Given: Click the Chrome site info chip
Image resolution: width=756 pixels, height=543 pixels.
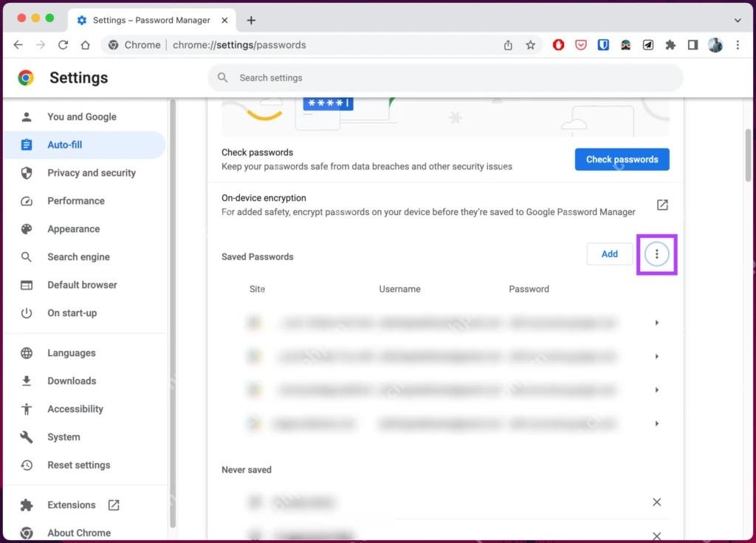Looking at the screenshot, I should click(134, 45).
